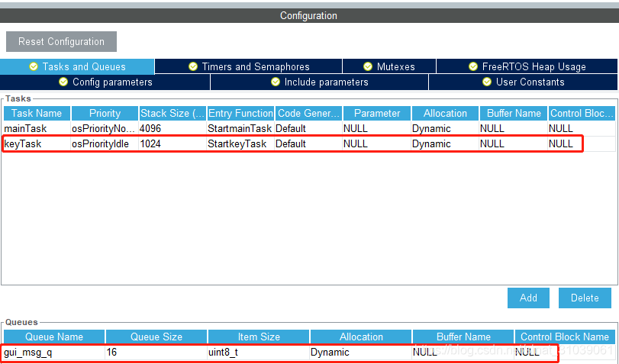
Task: Click the Control Block header in Tasks table
Action: point(582,113)
